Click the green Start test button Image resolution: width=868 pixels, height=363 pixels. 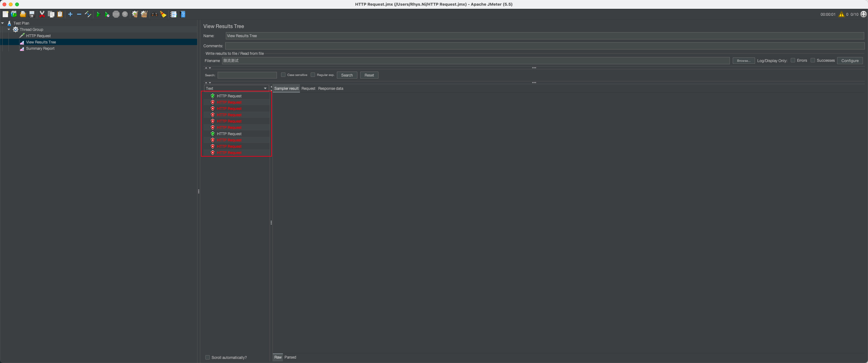tap(98, 14)
